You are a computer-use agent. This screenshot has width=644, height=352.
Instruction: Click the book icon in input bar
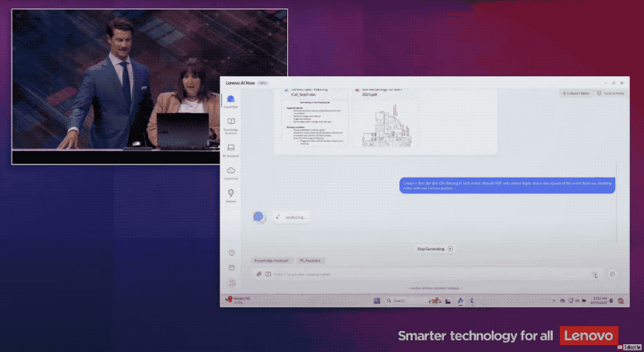click(268, 274)
